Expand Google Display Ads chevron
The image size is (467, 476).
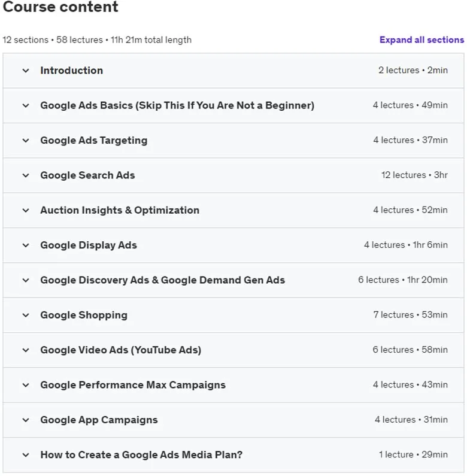pos(26,245)
